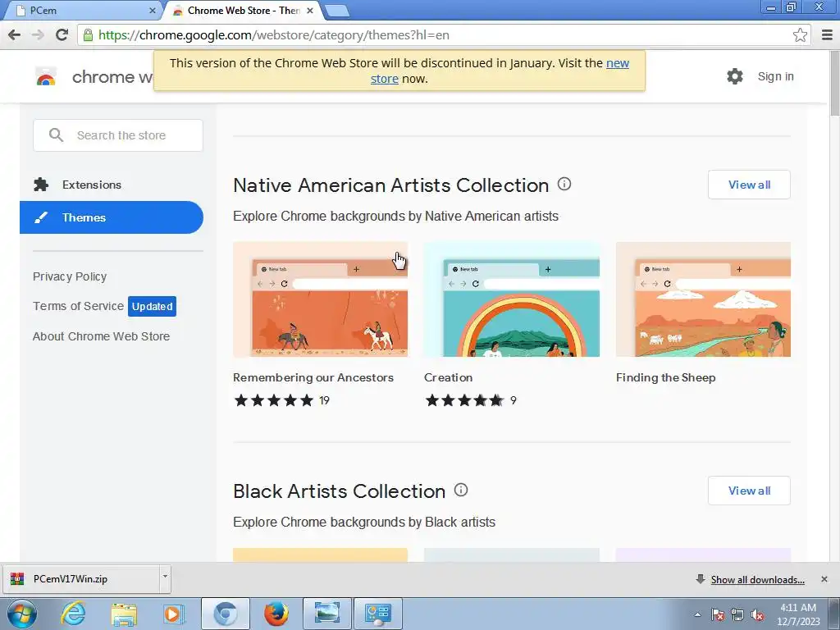Click the info icon beside Native American Artists Collection
The height and width of the screenshot is (630, 840).
564,185
